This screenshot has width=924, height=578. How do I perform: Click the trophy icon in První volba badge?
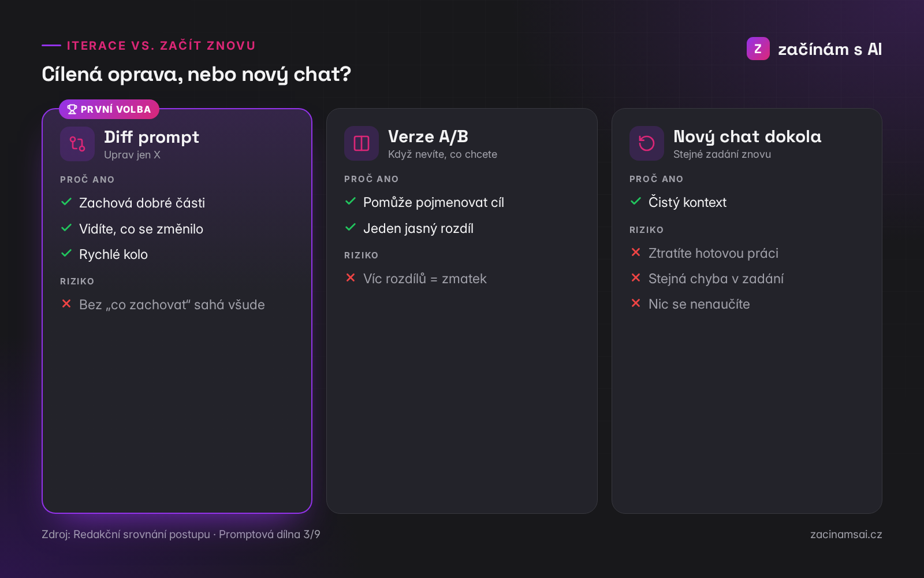(72, 109)
